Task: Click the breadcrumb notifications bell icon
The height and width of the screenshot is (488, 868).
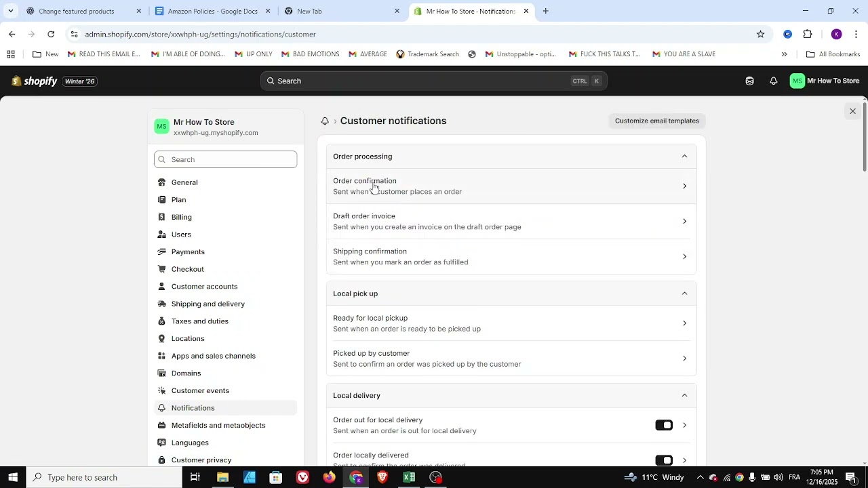Action: pyautogui.click(x=325, y=121)
